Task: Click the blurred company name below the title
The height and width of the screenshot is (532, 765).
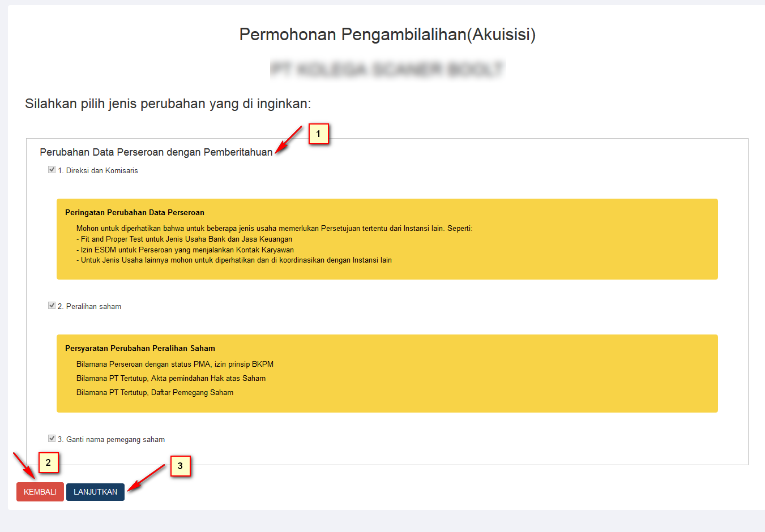Action: [387, 70]
